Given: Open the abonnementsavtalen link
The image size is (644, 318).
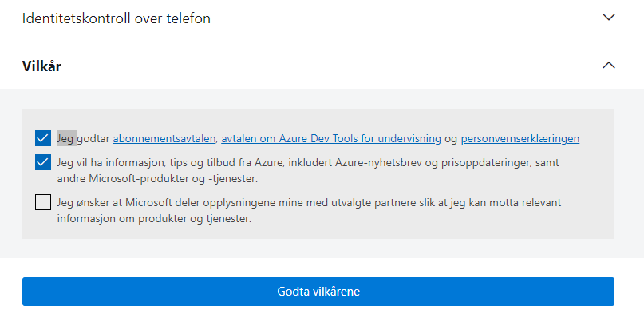Looking at the screenshot, I should 164,139.
